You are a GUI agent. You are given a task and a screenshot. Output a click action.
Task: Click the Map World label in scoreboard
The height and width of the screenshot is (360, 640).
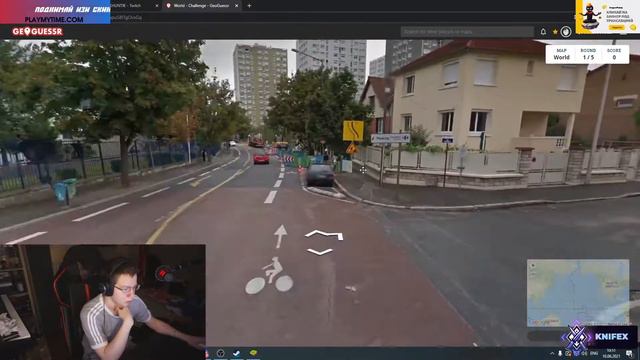561,54
